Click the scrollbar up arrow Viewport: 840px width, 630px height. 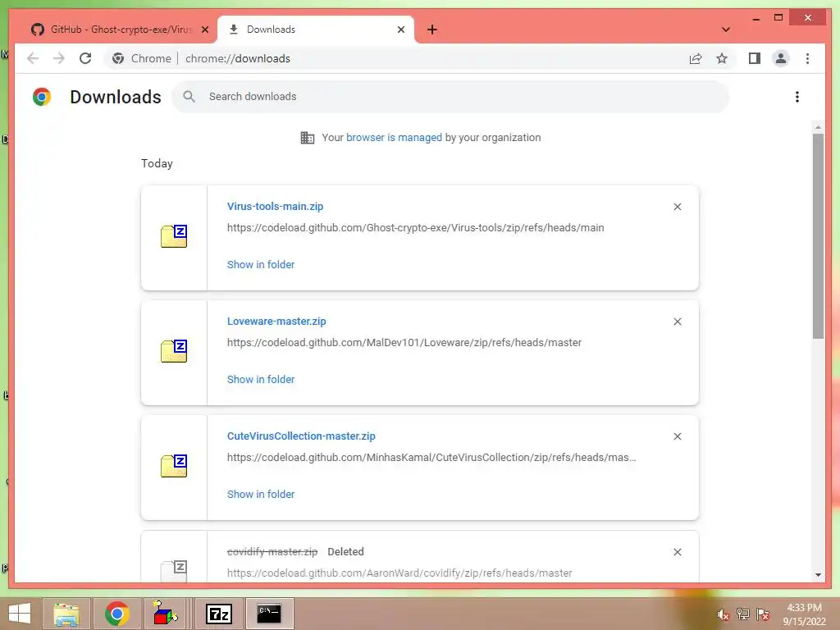tap(818, 127)
